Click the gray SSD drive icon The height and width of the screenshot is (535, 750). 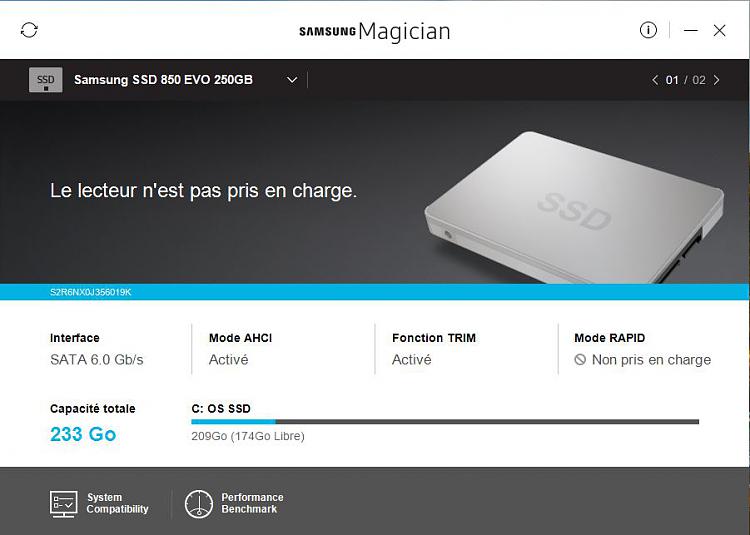45,79
